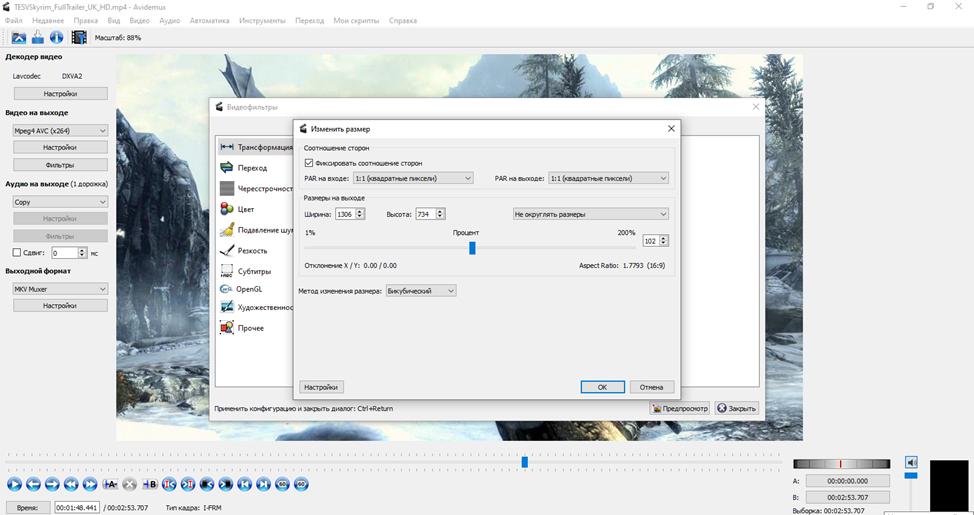Open the Мои скрипты menu
The height and width of the screenshot is (515, 974).
(356, 21)
